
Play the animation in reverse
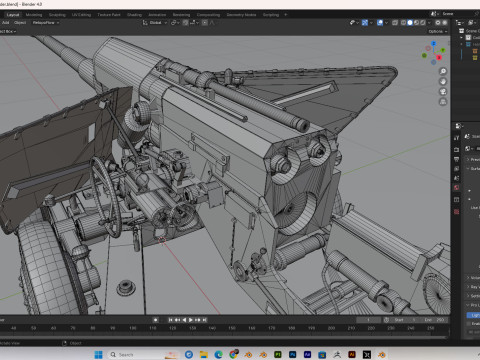[x=184, y=320]
